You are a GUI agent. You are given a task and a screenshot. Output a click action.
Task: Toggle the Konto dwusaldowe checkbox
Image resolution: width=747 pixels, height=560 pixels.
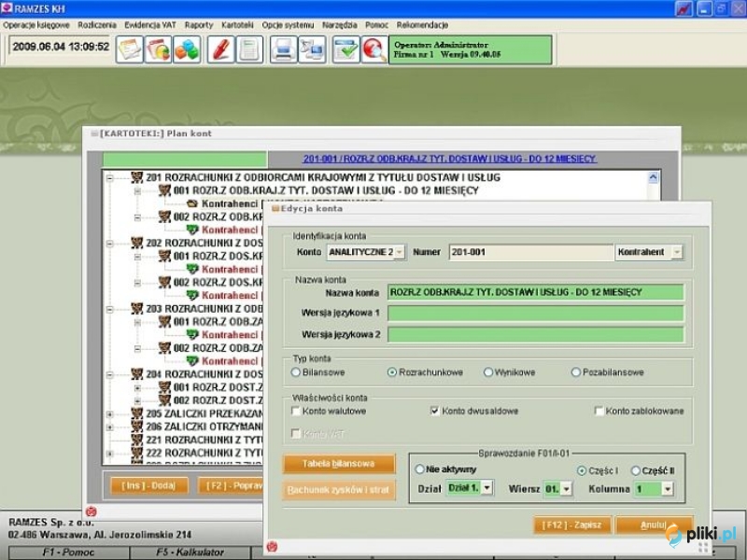point(434,411)
